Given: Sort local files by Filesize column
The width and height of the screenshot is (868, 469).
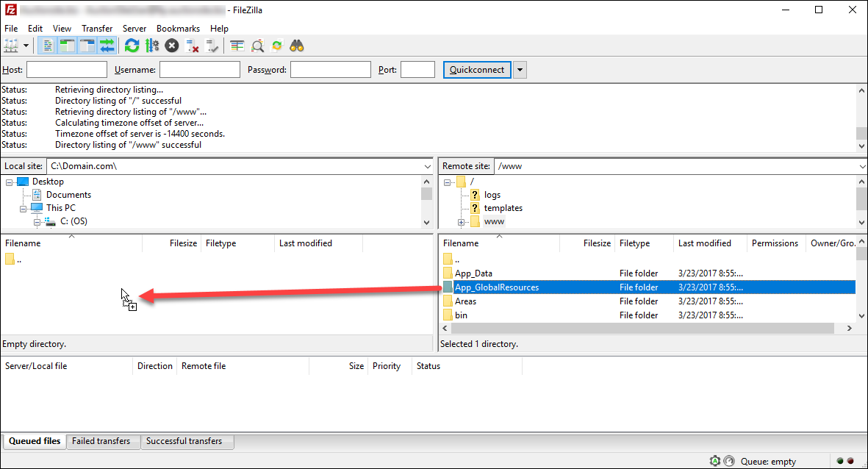Looking at the screenshot, I should pos(171,243).
